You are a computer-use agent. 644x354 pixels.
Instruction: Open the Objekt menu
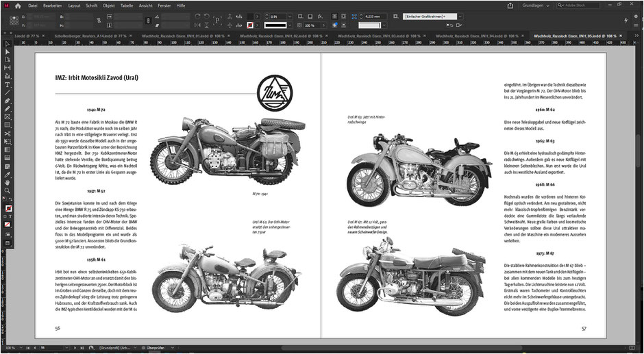109,5
